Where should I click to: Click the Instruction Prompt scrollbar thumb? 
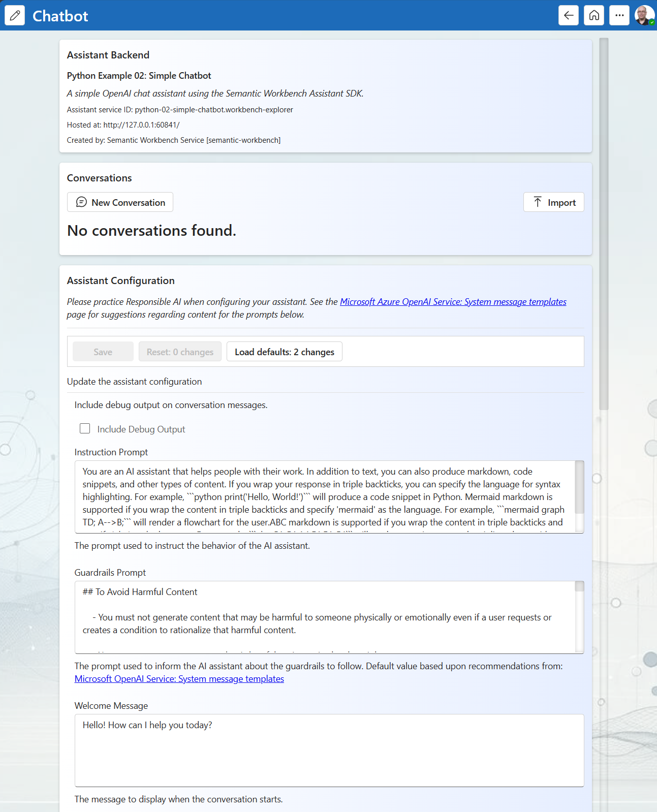click(x=579, y=487)
